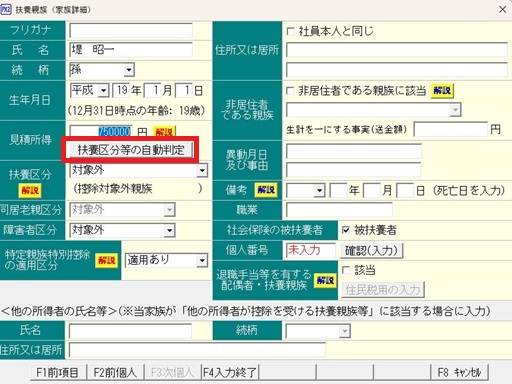Click the birth year field showing 19
The image size is (512, 384).
(x=121, y=90)
